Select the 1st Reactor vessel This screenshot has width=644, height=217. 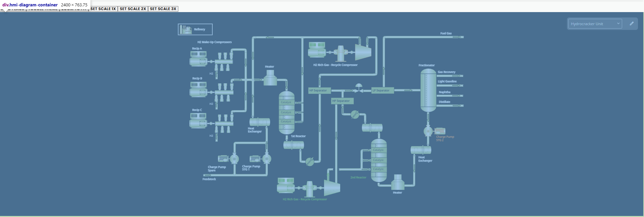pos(287,113)
